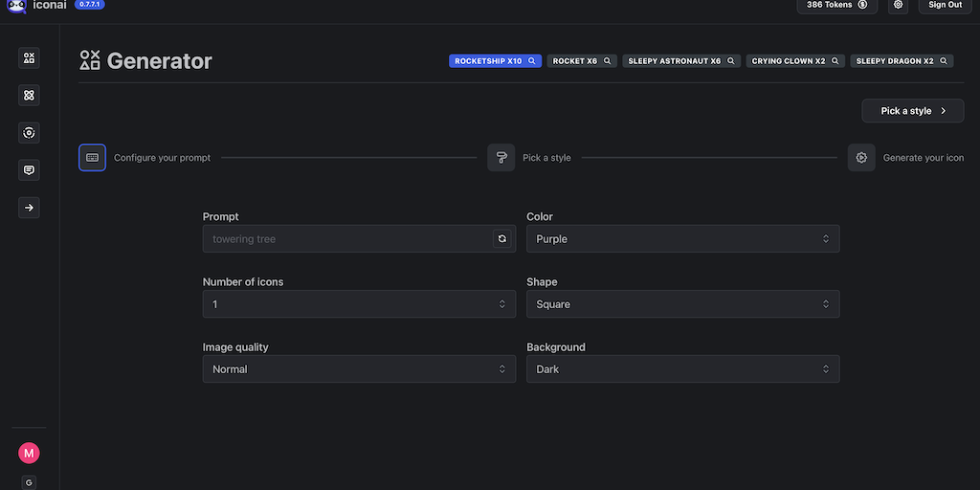Select the ROCKETSHIP X10 history tag
The image size is (980, 490).
(495, 61)
